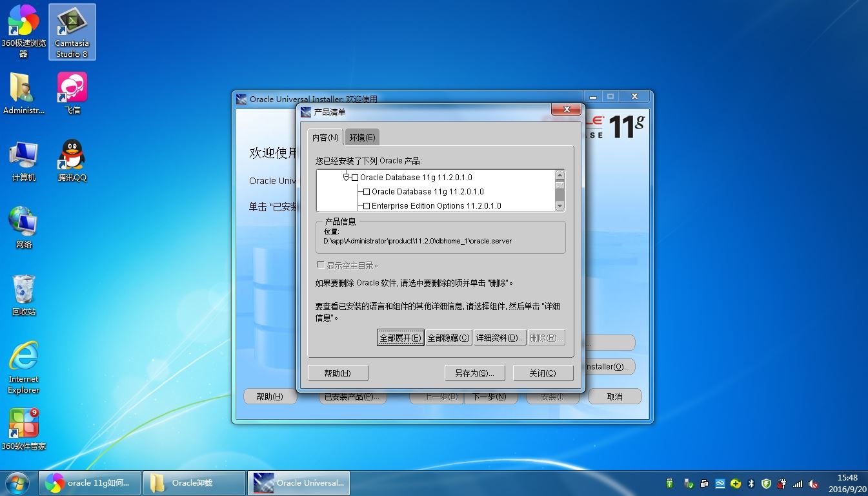Click the disabled 上一步(B) button in installer
This screenshot has height=496, width=868.
[x=436, y=397]
